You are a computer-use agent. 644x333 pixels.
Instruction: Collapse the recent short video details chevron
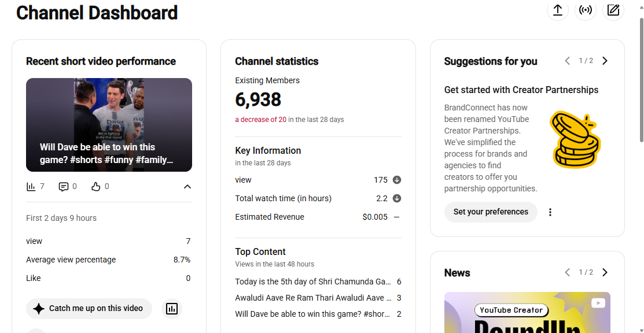click(x=187, y=187)
